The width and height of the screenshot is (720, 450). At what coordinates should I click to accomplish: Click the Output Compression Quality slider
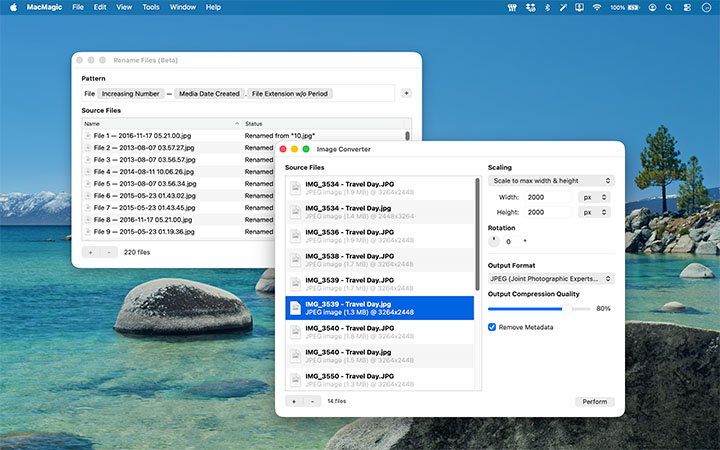point(538,309)
